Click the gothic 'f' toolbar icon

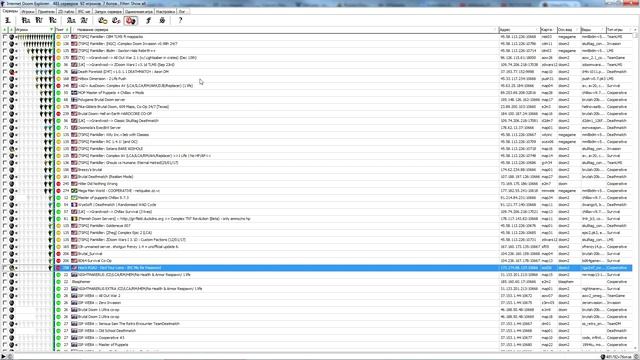click(x=149, y=20)
